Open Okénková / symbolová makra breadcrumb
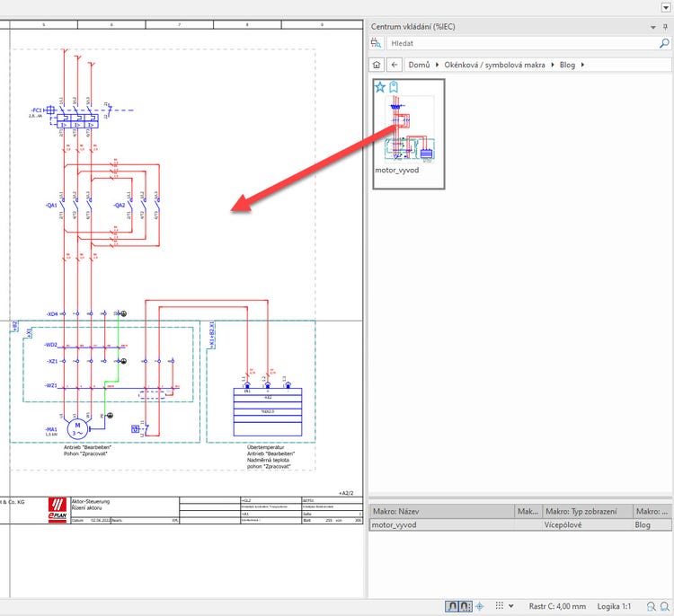This screenshot has height=616, width=674. [494, 65]
